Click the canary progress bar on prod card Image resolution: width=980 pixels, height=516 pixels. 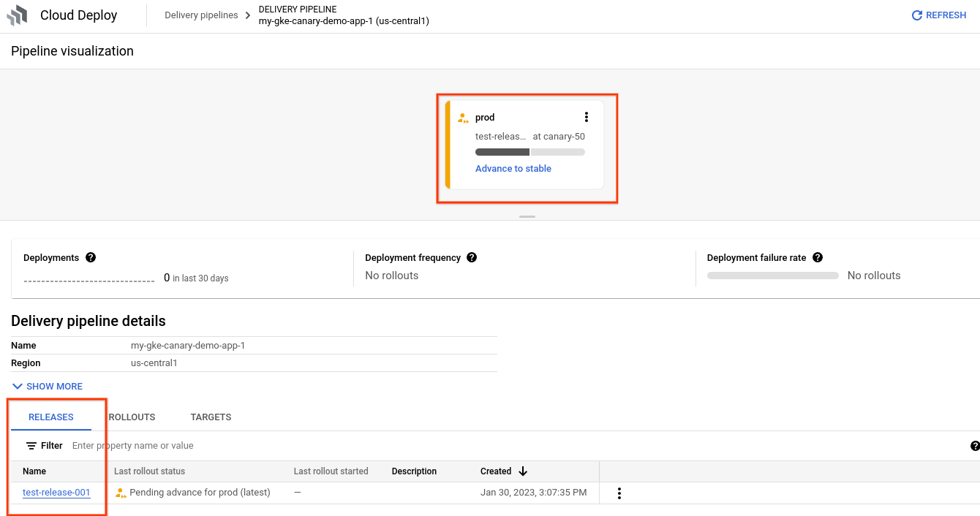coord(529,151)
